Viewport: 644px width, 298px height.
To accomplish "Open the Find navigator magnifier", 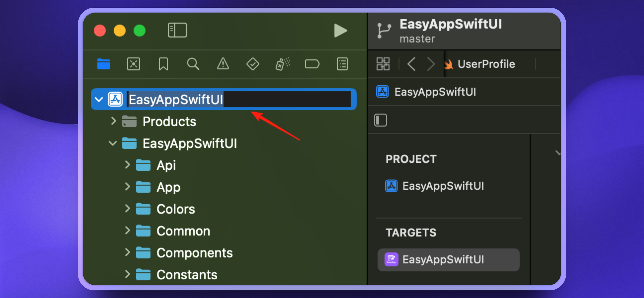I will tap(193, 64).
